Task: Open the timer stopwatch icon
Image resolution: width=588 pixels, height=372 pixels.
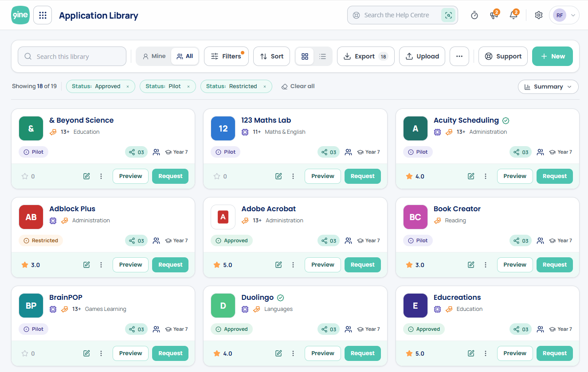Action: [x=474, y=15]
